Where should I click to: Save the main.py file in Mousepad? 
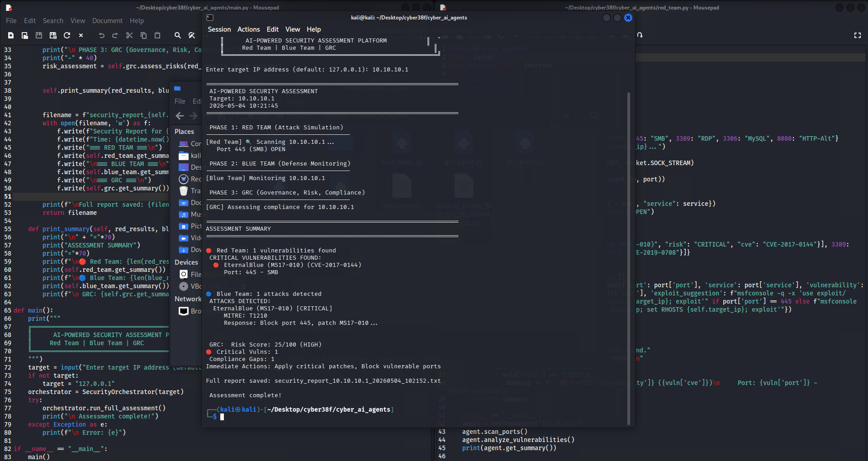(39, 35)
